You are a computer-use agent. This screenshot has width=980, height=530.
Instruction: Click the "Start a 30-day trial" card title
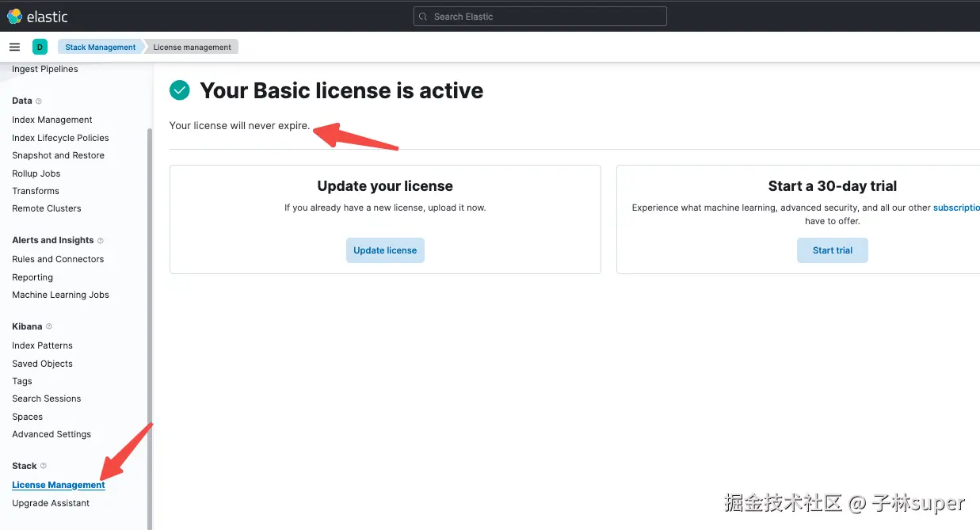point(833,186)
